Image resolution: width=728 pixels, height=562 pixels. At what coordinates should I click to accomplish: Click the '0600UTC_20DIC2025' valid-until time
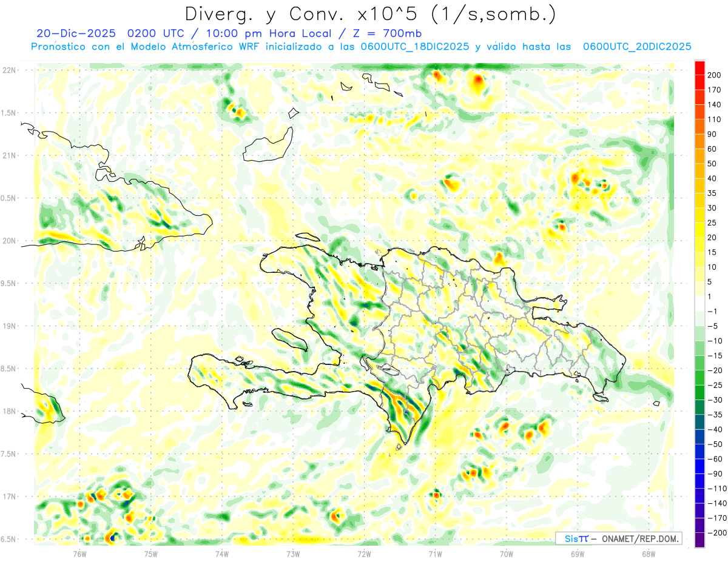click(x=637, y=47)
